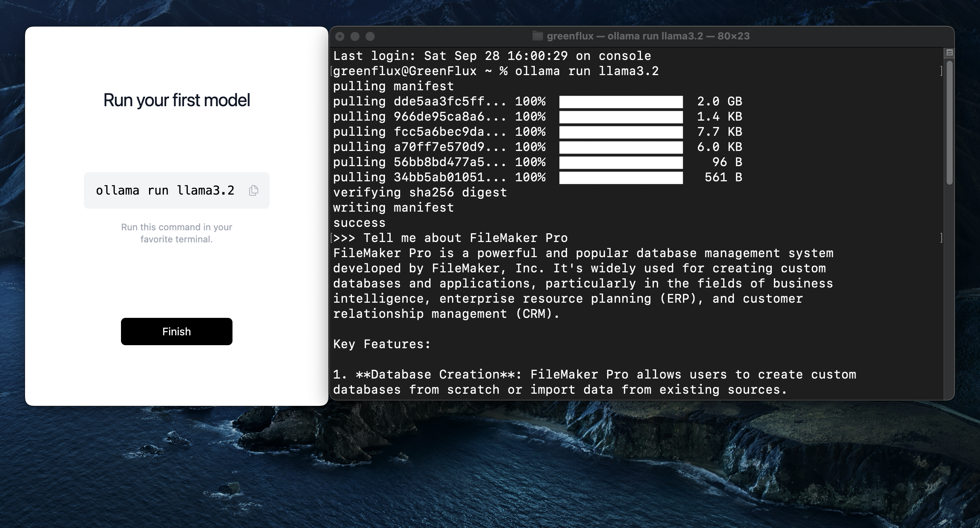Click the 'success' line in the terminal output
The height and width of the screenshot is (528, 980).
pyautogui.click(x=359, y=223)
